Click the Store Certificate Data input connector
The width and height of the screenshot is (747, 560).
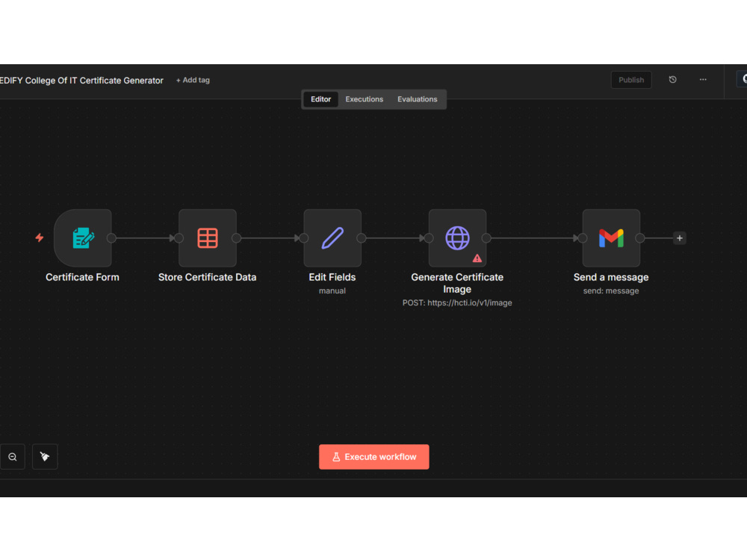click(179, 238)
